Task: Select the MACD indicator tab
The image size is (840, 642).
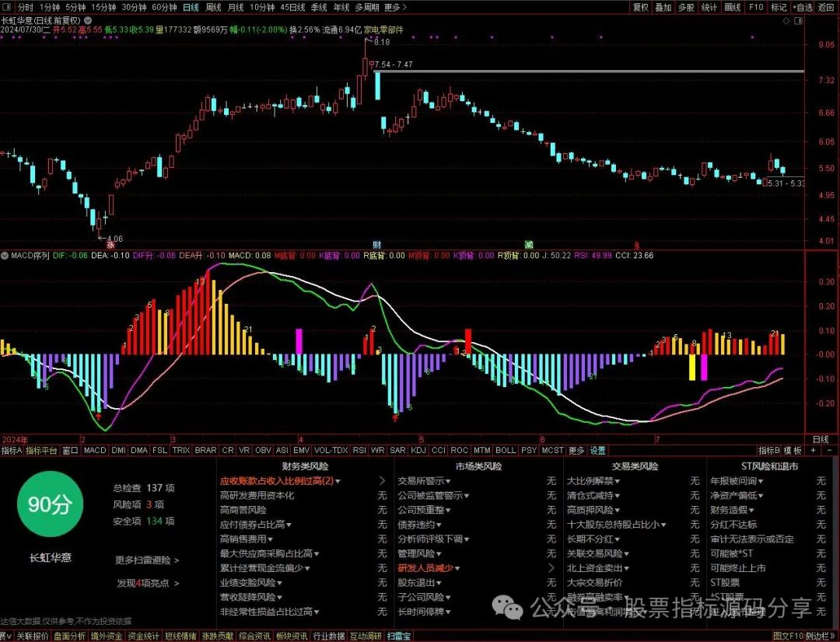Action: pos(95,450)
